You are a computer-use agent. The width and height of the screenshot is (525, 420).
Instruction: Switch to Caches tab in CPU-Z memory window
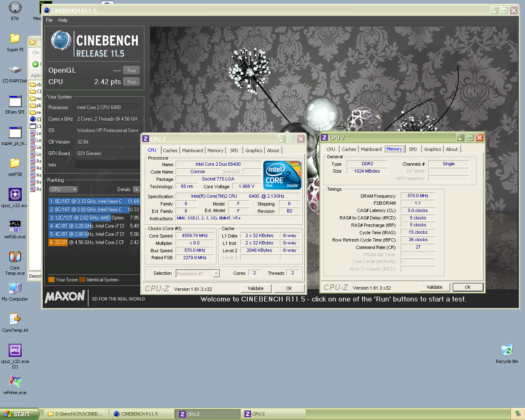(349, 149)
